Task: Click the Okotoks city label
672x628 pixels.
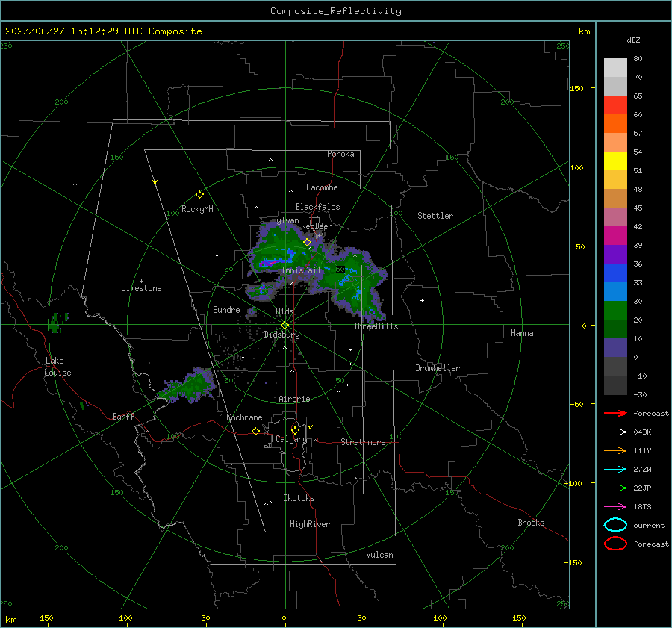Action: tap(299, 498)
